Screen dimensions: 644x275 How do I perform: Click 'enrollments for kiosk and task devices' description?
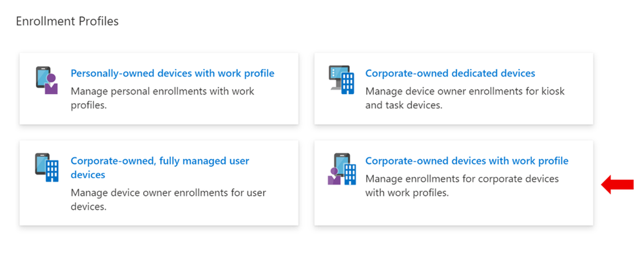click(x=465, y=98)
